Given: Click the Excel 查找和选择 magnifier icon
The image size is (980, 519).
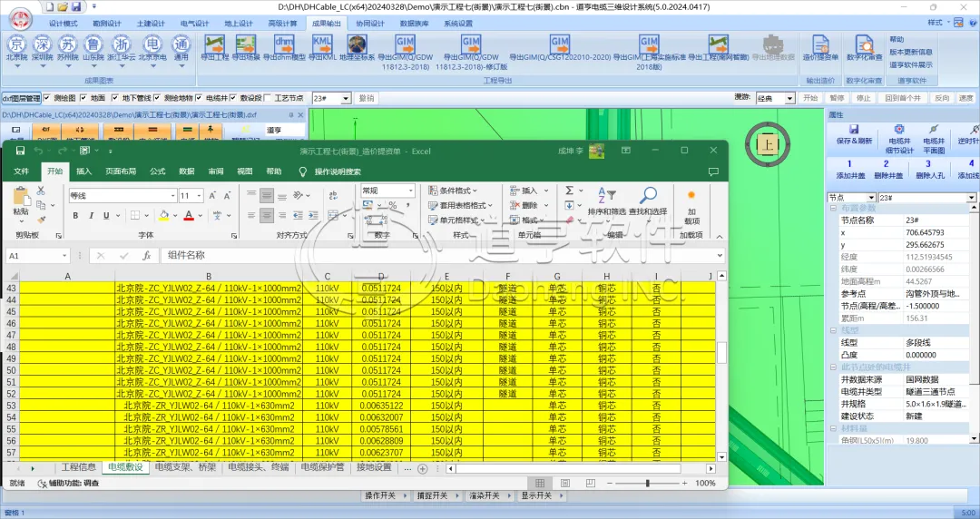Looking at the screenshot, I should point(648,197).
